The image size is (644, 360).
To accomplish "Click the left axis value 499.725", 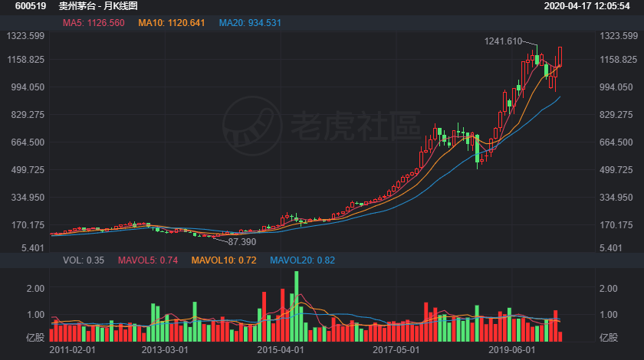I will 28,169.
